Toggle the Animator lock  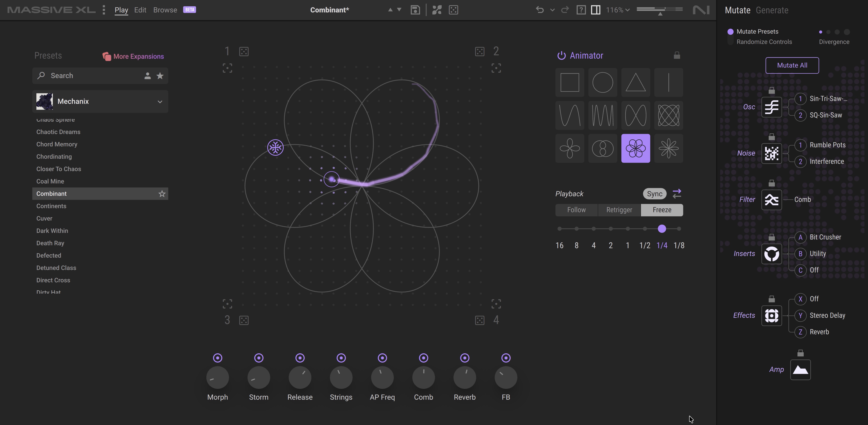pos(677,55)
